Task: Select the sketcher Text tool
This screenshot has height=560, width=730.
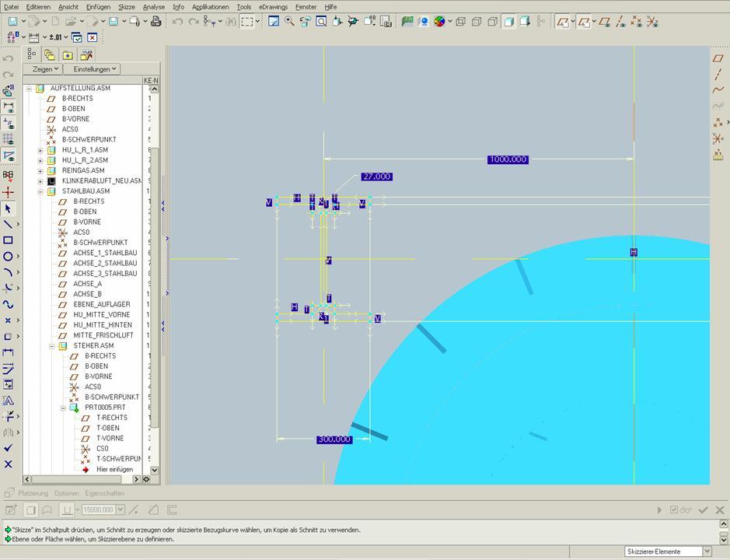Action: [x=8, y=401]
